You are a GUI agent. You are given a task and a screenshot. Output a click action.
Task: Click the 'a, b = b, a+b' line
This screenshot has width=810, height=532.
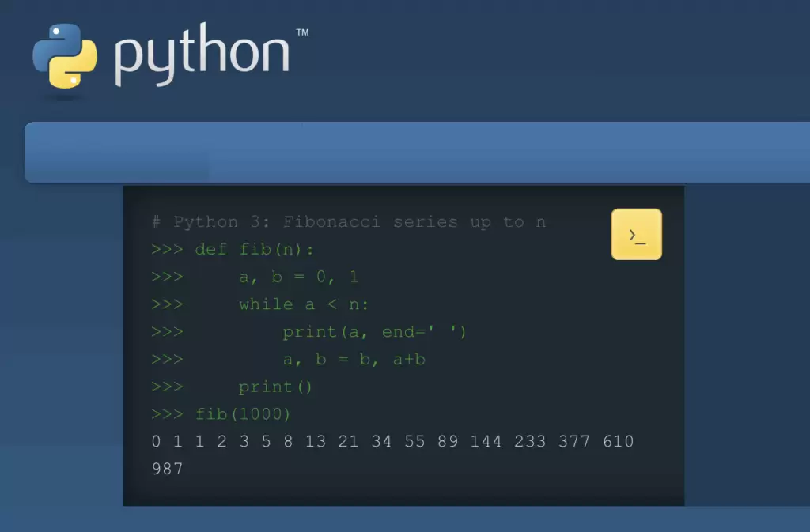coord(354,360)
